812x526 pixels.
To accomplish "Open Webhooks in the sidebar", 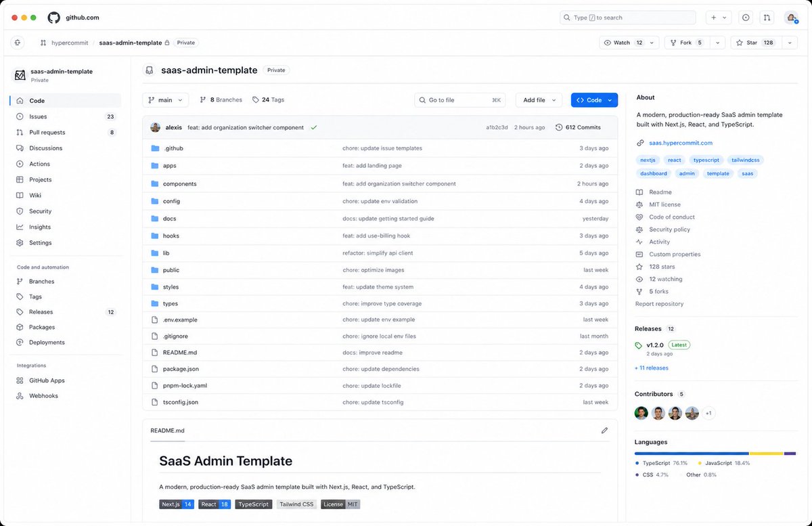I will click(x=66, y=396).
